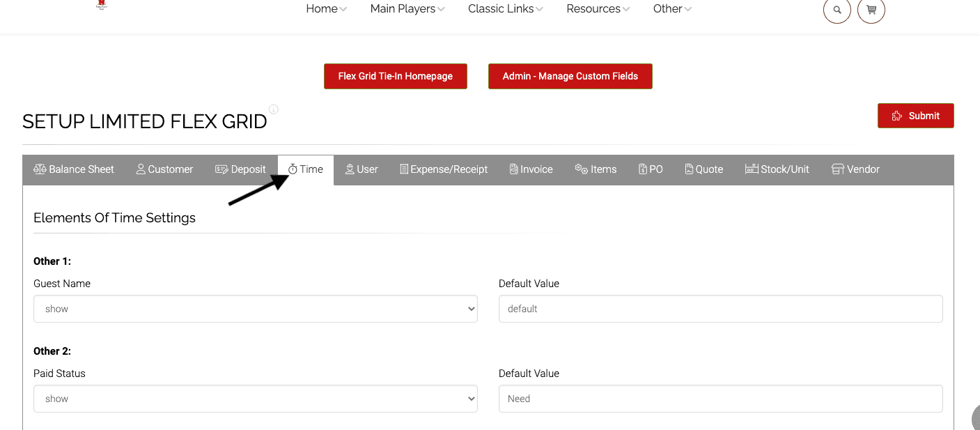Open the Stock/Unit tab
The height and width of the screenshot is (430, 980).
[777, 169]
